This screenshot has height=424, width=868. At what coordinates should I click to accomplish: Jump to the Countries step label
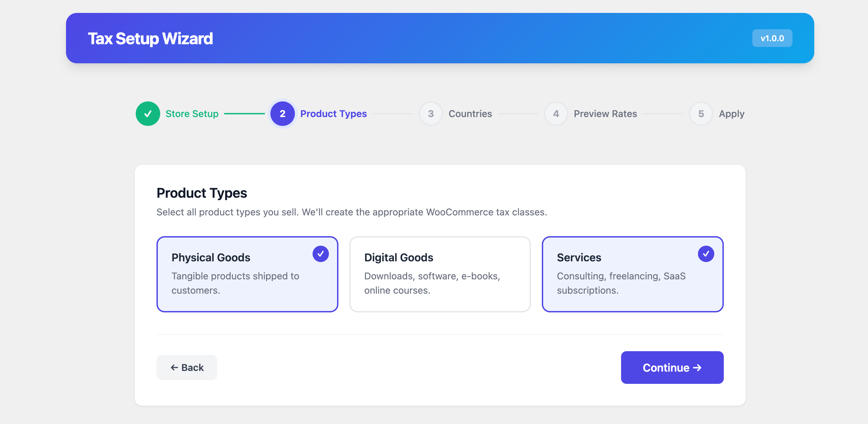tap(470, 114)
